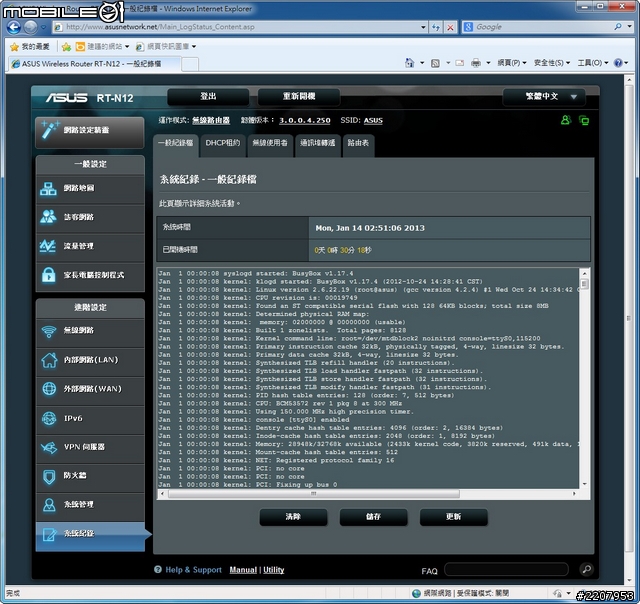Open the 繁體中文 language dropdown
640x604 pixels.
click(x=544, y=97)
